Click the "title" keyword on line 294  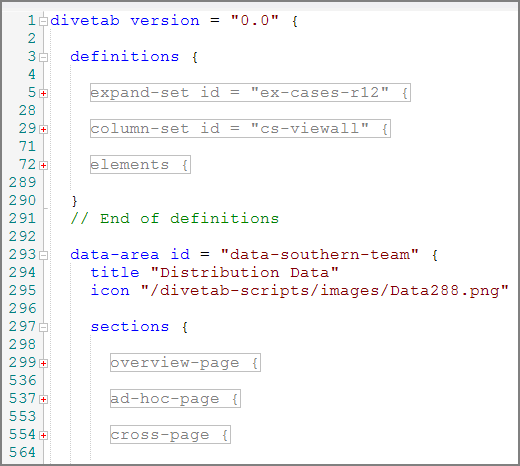pyautogui.click(x=115, y=273)
